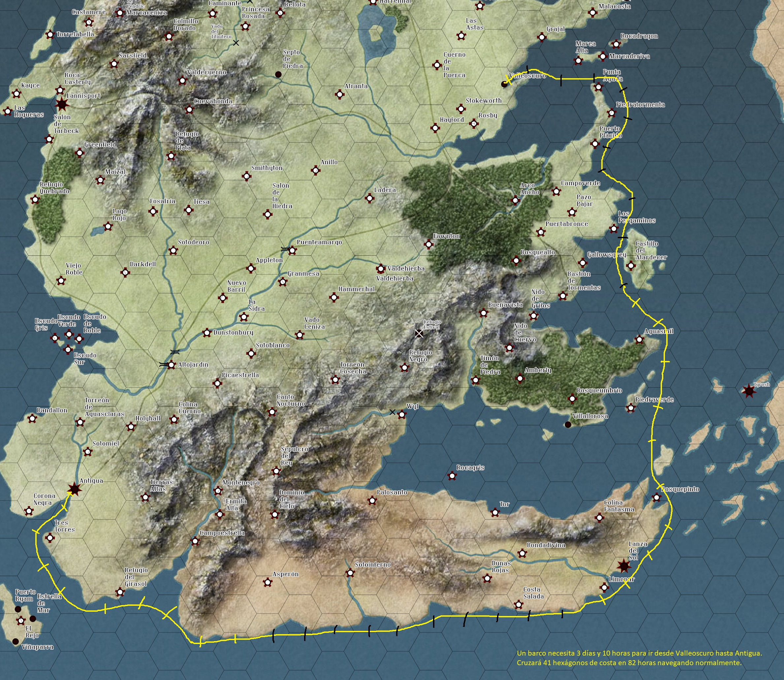This screenshot has height=680, width=784.
Task: Click the Aguasmil castle marker
Action: [x=640, y=340]
